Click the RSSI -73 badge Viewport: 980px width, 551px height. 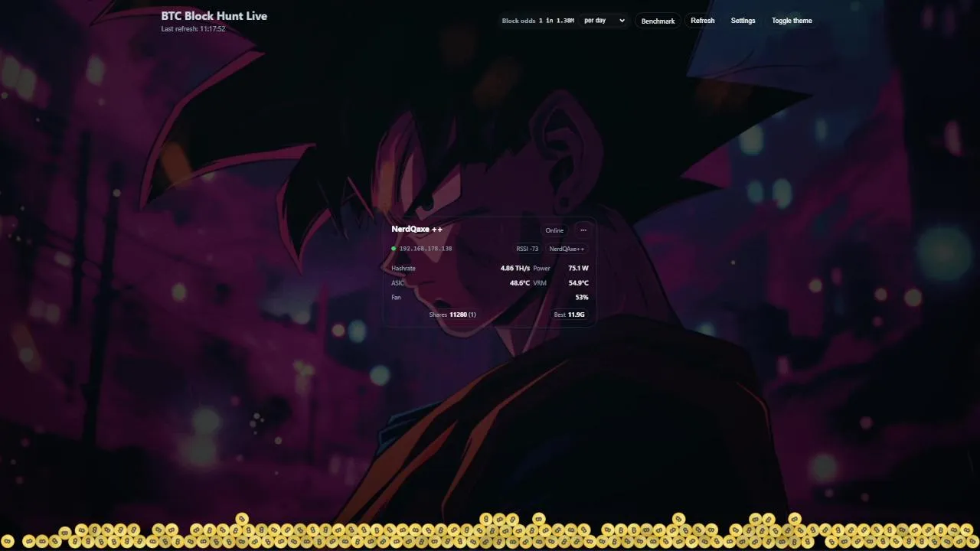click(527, 249)
